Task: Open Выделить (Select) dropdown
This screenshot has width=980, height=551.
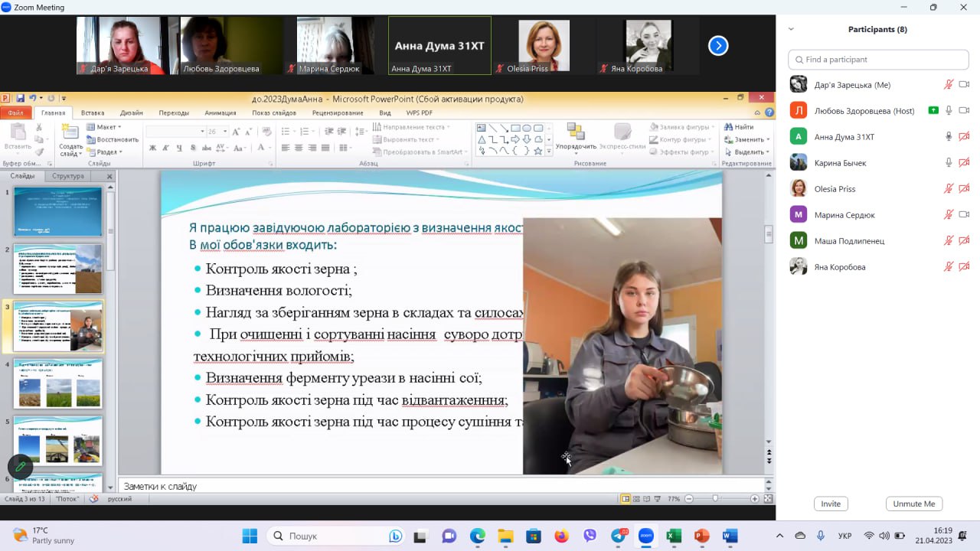Action: pos(747,152)
